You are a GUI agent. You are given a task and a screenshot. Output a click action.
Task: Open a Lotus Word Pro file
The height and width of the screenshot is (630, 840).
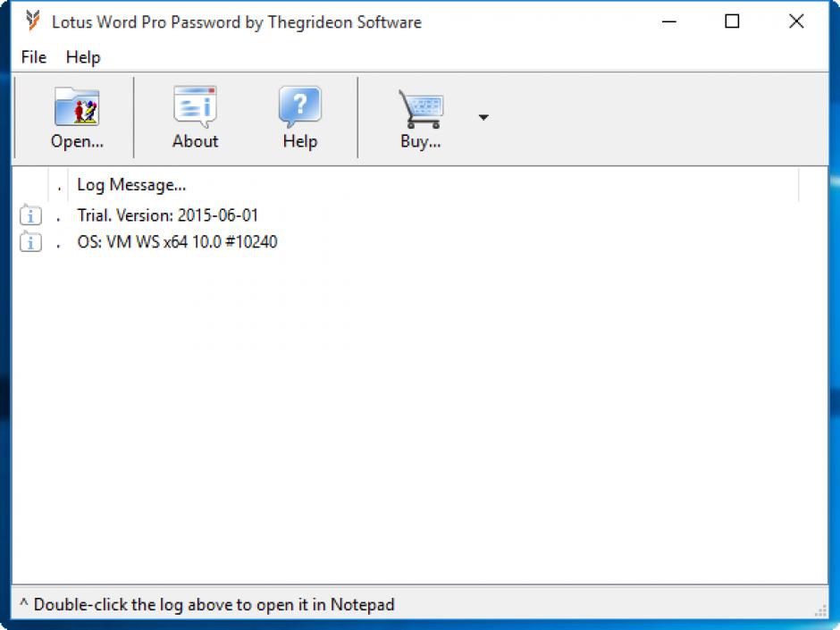pos(77,118)
